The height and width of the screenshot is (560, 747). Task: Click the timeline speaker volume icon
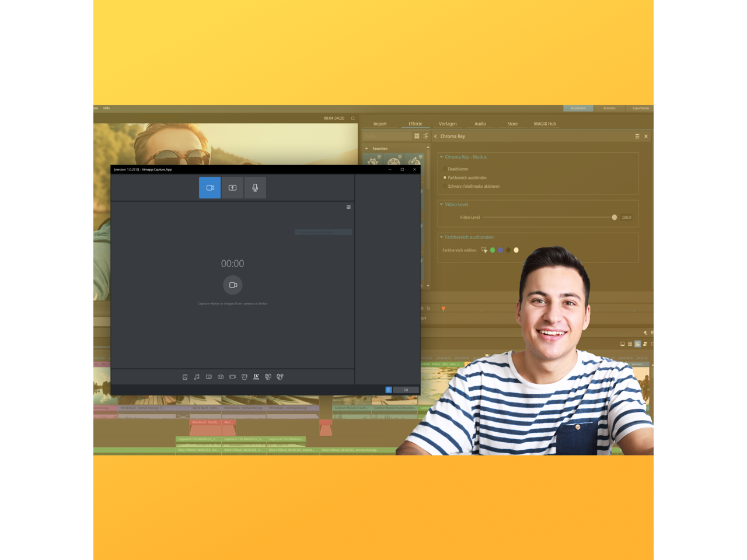tap(645, 332)
